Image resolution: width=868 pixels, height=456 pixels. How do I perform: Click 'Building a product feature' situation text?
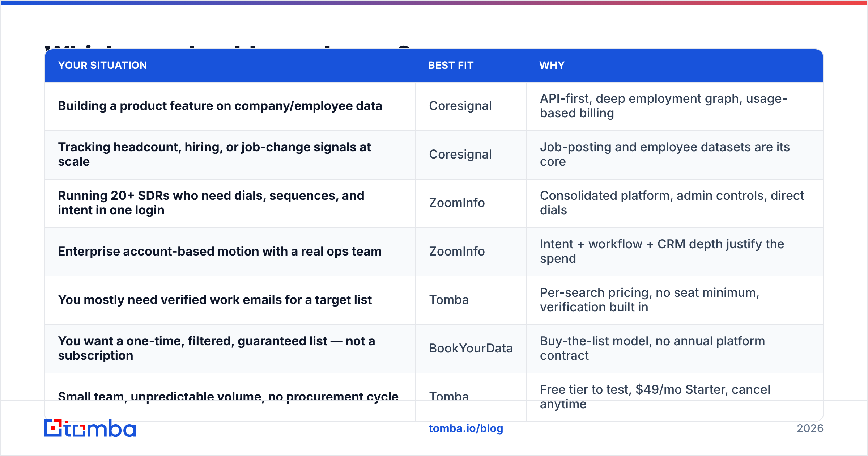(x=220, y=106)
